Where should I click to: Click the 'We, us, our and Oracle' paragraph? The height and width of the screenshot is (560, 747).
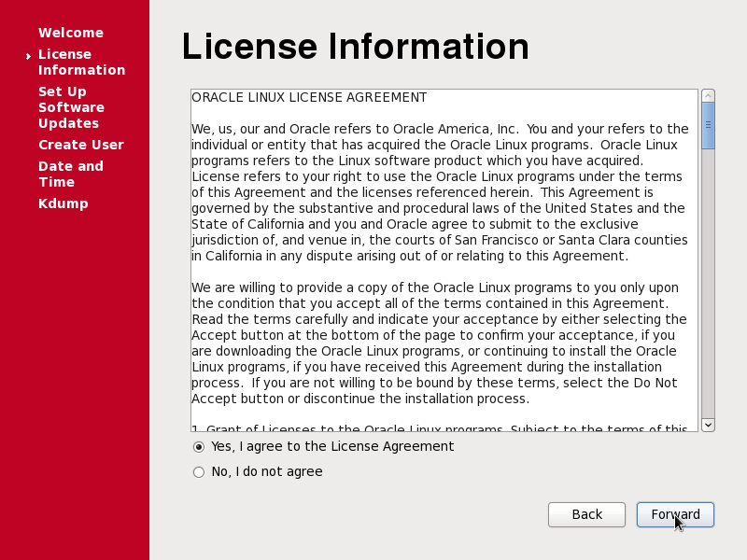(440, 192)
